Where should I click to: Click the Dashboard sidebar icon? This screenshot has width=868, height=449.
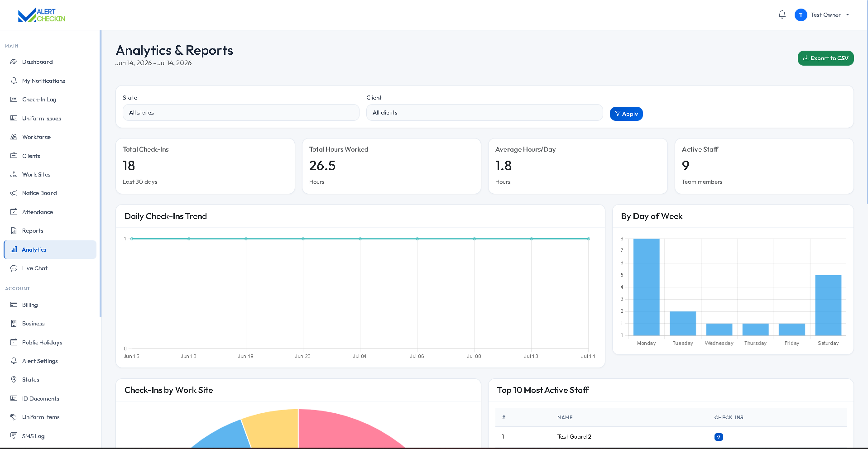click(x=14, y=62)
